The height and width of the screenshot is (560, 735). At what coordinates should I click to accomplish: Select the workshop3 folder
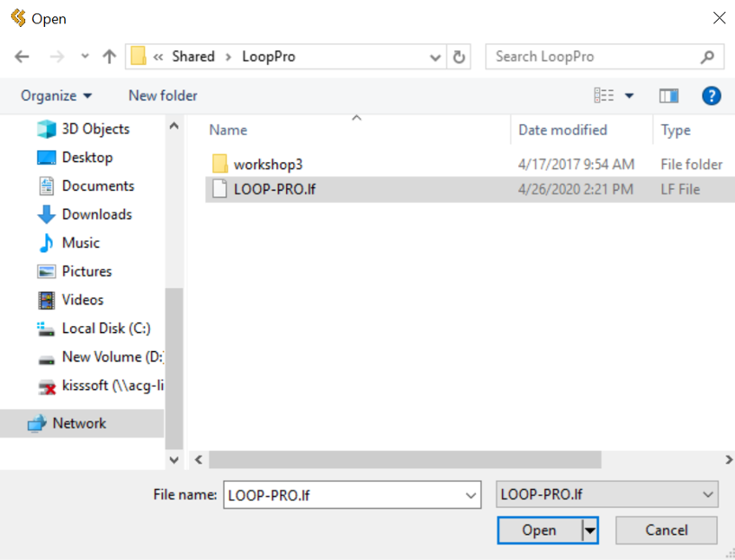coord(268,165)
